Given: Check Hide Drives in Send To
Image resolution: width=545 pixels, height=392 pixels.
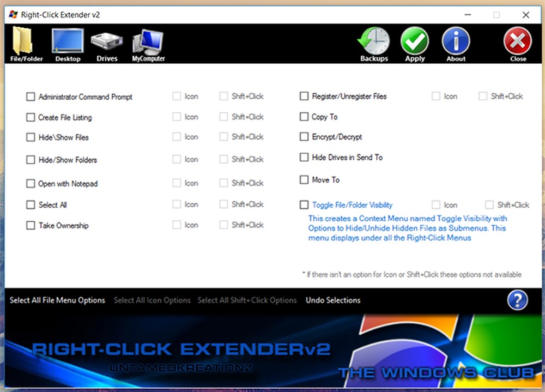Looking at the screenshot, I should click(x=304, y=157).
